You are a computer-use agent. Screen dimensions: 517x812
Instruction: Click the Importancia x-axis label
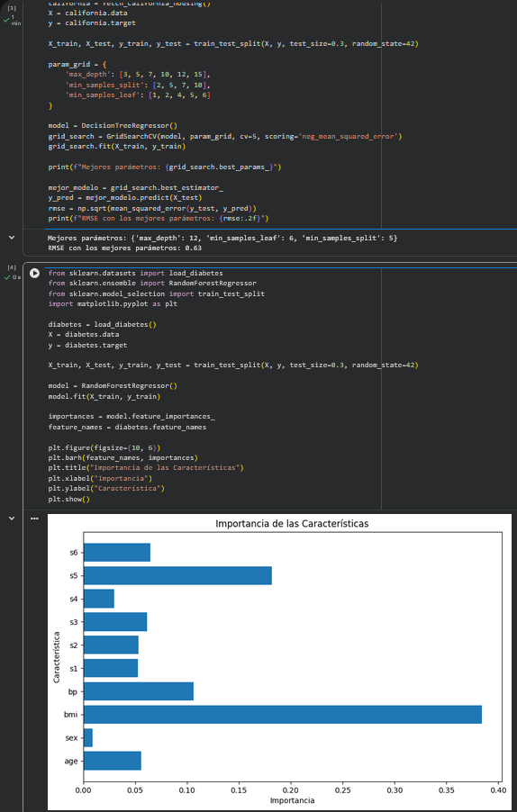pos(292,800)
